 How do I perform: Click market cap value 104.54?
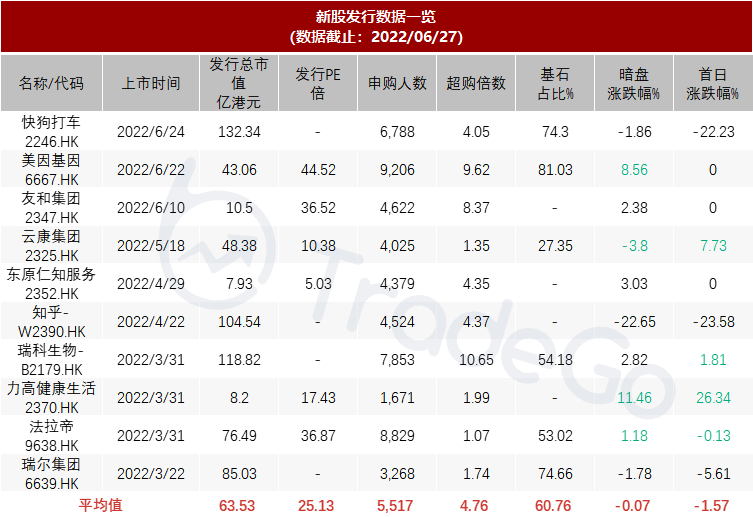(239, 322)
